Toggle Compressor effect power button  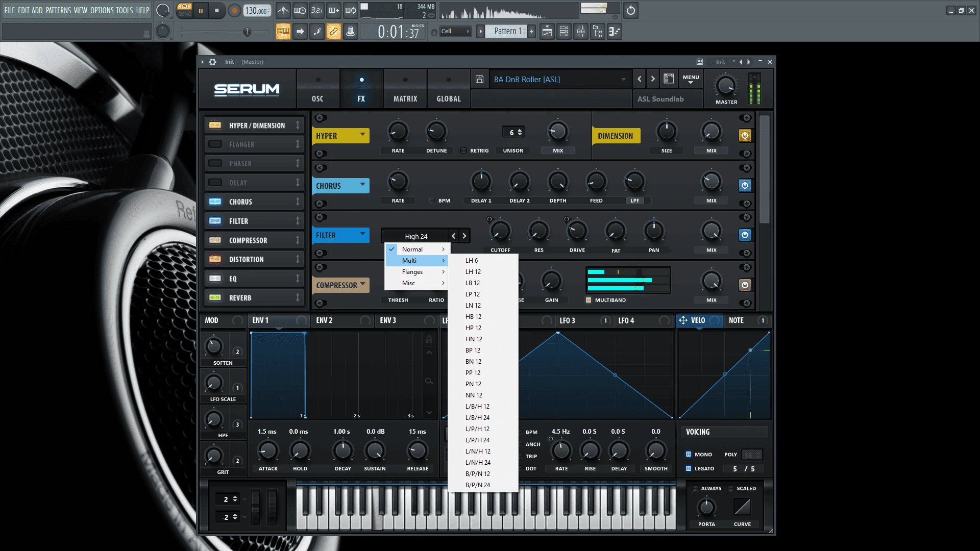[745, 285]
